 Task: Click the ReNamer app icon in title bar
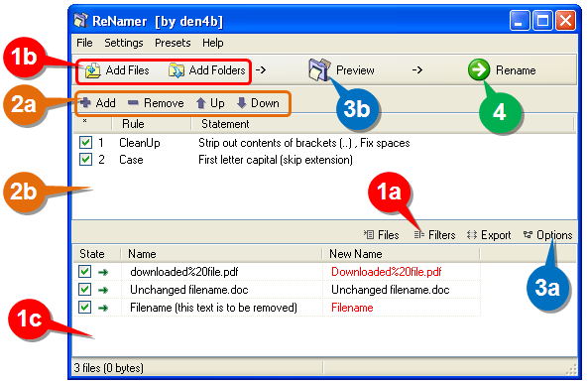coord(80,21)
